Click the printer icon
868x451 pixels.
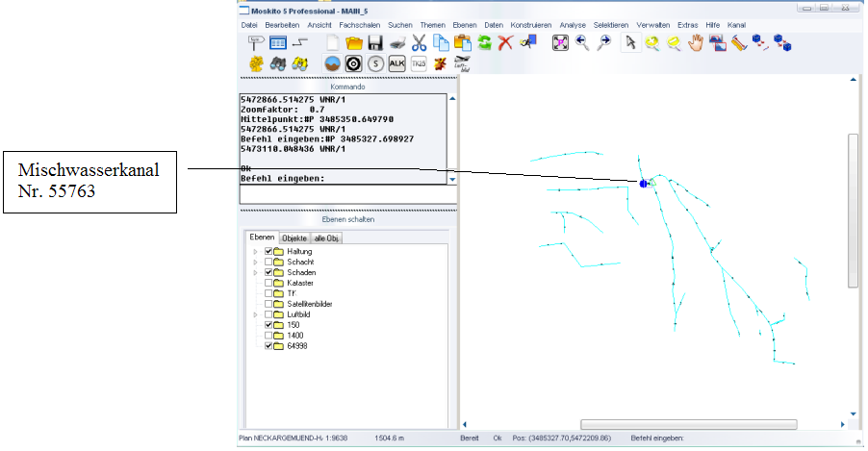[396, 42]
